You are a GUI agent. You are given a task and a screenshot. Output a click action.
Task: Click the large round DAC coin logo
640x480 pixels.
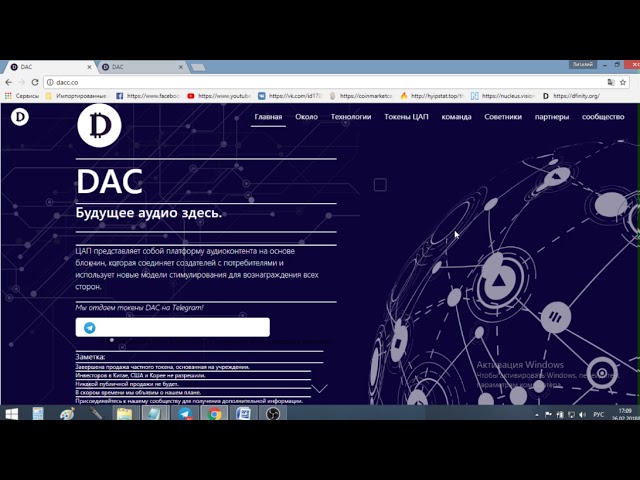click(x=99, y=125)
